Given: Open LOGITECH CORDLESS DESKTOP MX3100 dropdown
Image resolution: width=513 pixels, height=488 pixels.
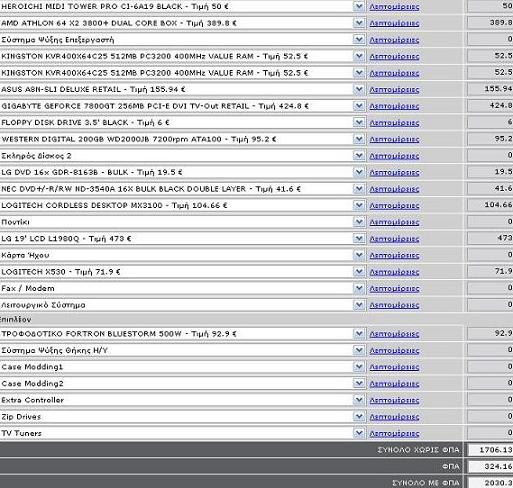Looking at the screenshot, I should 359,205.
